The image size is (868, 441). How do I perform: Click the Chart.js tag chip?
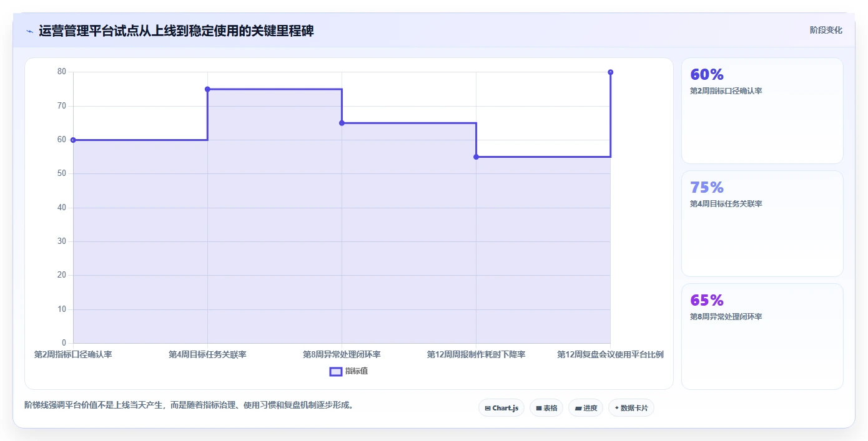click(501, 408)
